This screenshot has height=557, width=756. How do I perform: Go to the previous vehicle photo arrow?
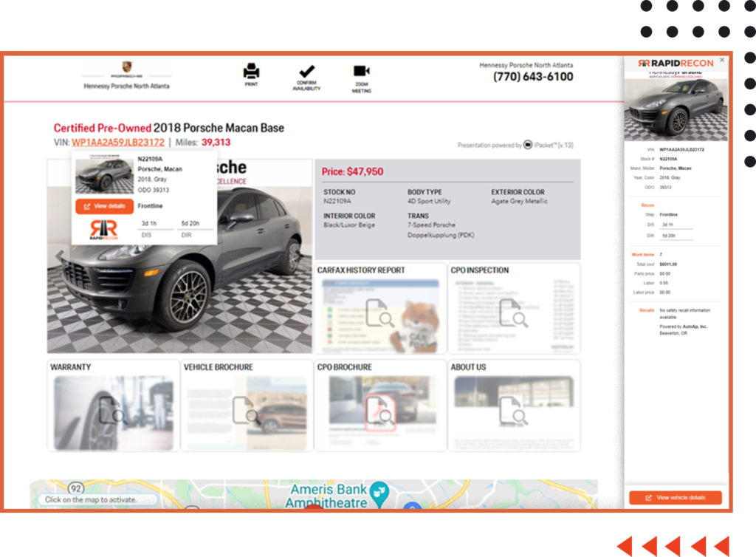click(59, 256)
